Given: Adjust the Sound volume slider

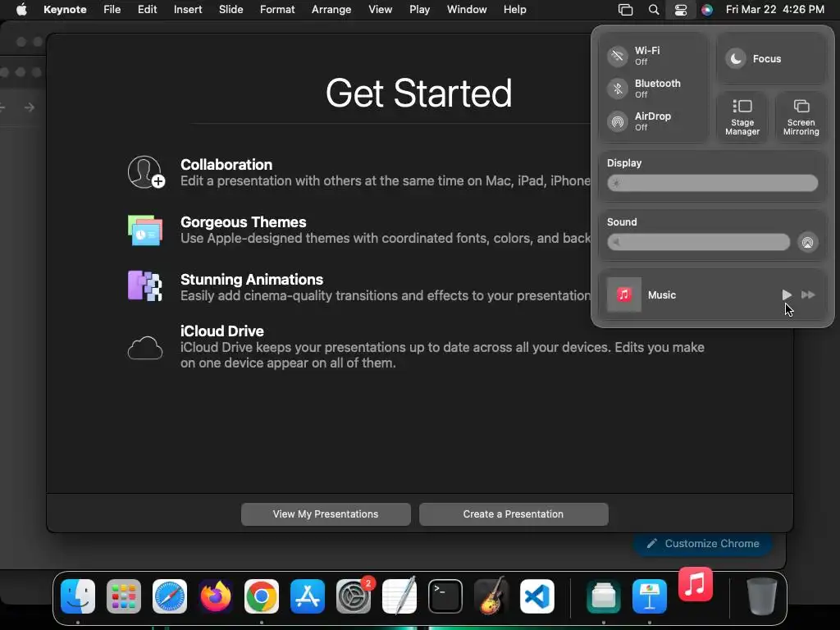Looking at the screenshot, I should 699,242.
